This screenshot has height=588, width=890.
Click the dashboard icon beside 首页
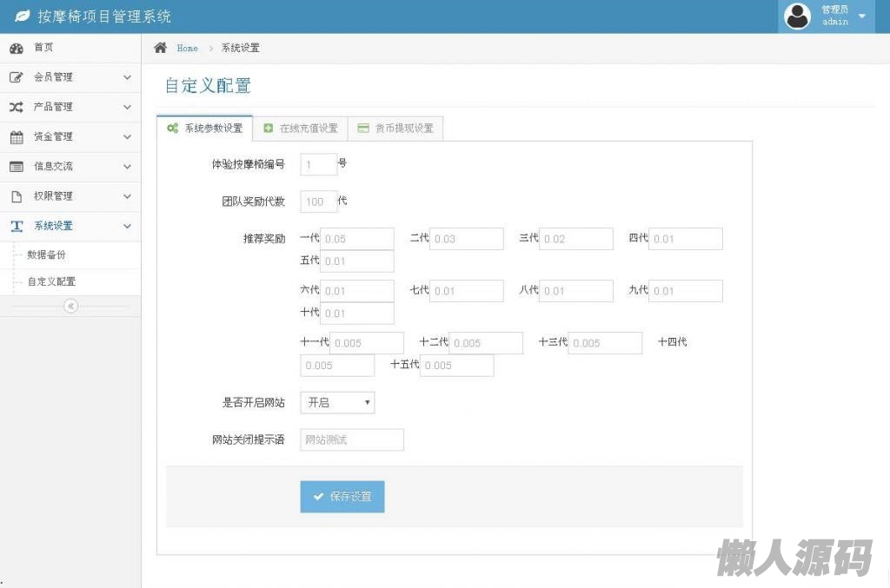coord(17,48)
